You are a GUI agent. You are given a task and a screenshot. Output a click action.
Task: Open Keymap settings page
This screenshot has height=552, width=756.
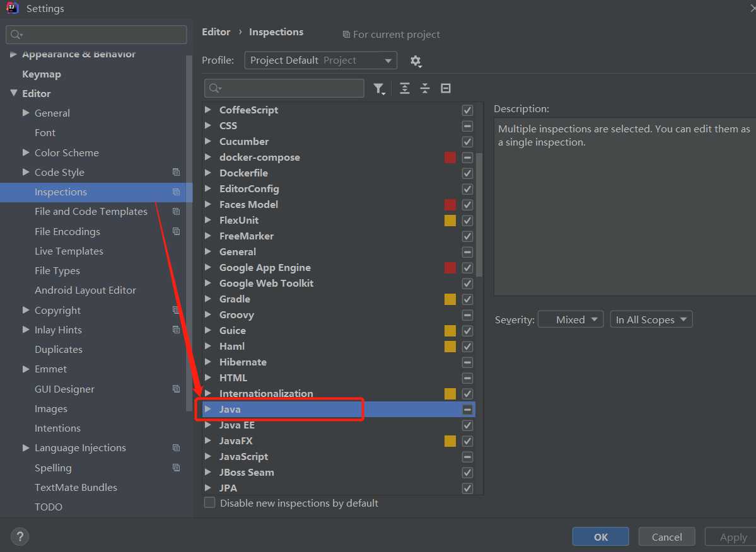coord(42,74)
